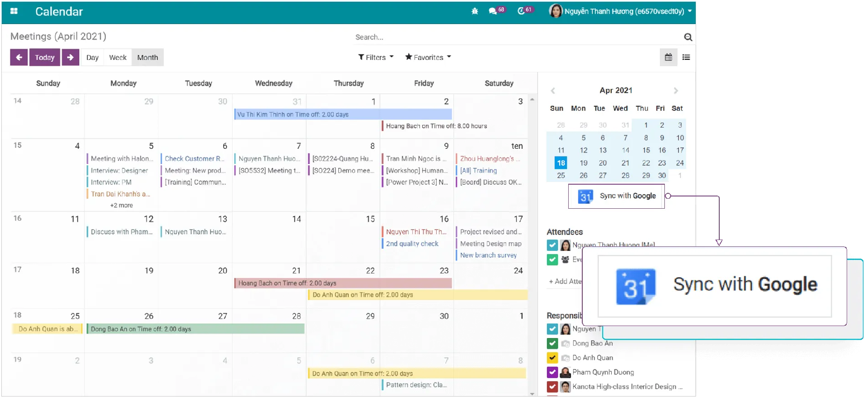Open '[Workshop] Human...' event
This screenshot has width=868, height=402.
(x=416, y=171)
